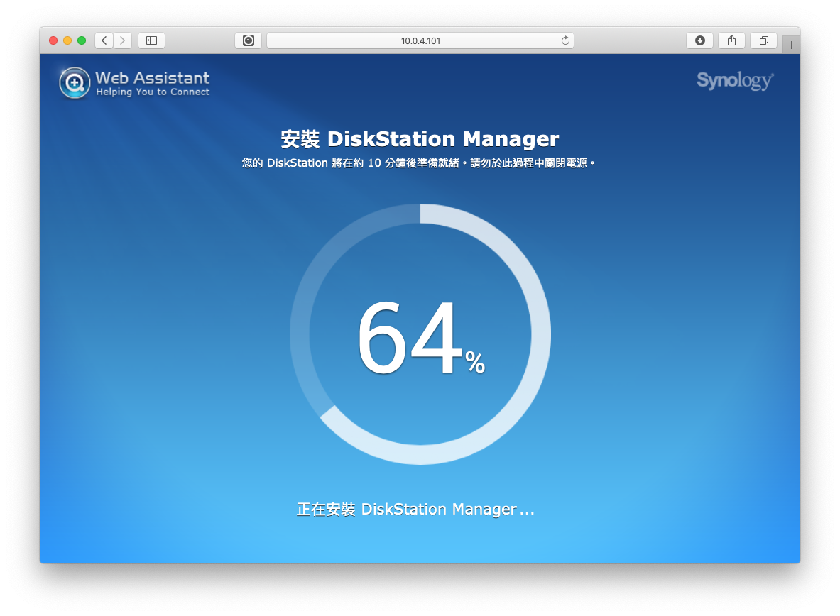This screenshot has width=840, height=616.
Task: Maximize the Safari window with green button
Action: tap(82, 40)
